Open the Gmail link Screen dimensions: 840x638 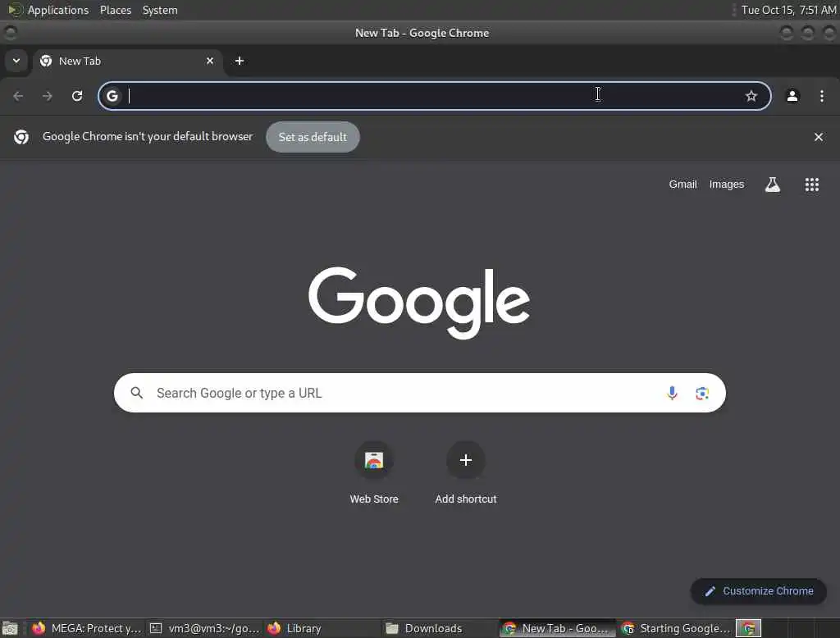click(x=683, y=185)
